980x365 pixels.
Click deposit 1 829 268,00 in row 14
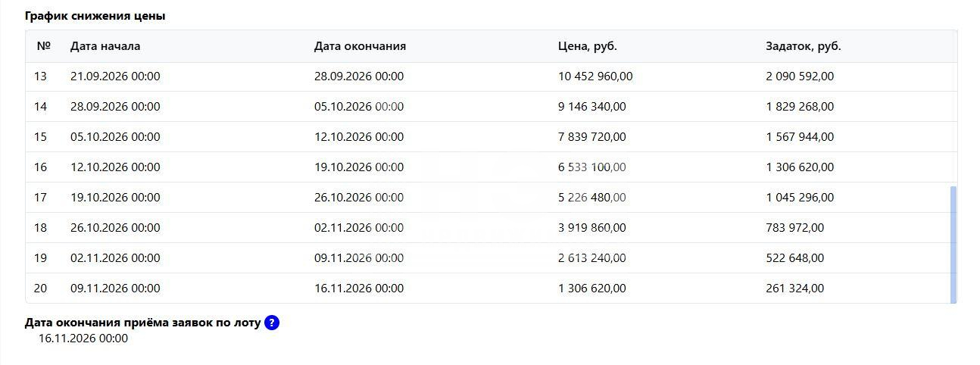(800, 107)
